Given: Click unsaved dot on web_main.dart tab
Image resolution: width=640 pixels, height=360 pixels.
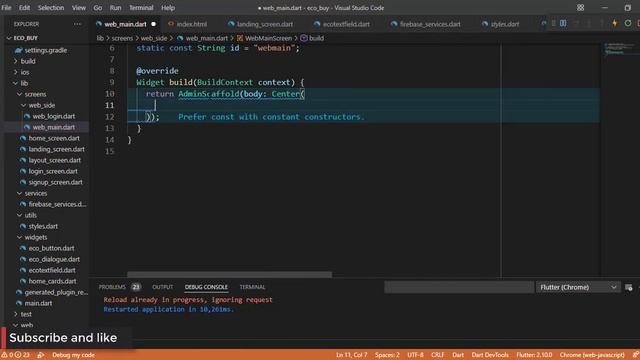Looking at the screenshot, I should (x=153, y=24).
